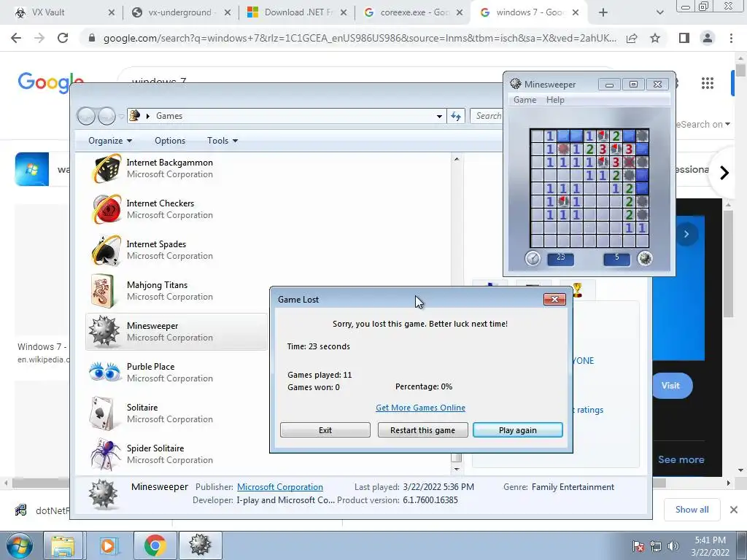The width and height of the screenshot is (747, 560).
Task: Switch to the vx-underground tab
Action: 179,12
